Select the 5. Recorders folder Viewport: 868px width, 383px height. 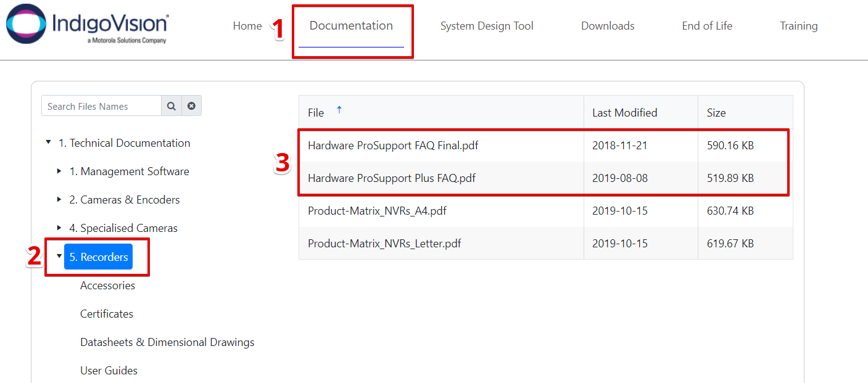click(x=99, y=257)
